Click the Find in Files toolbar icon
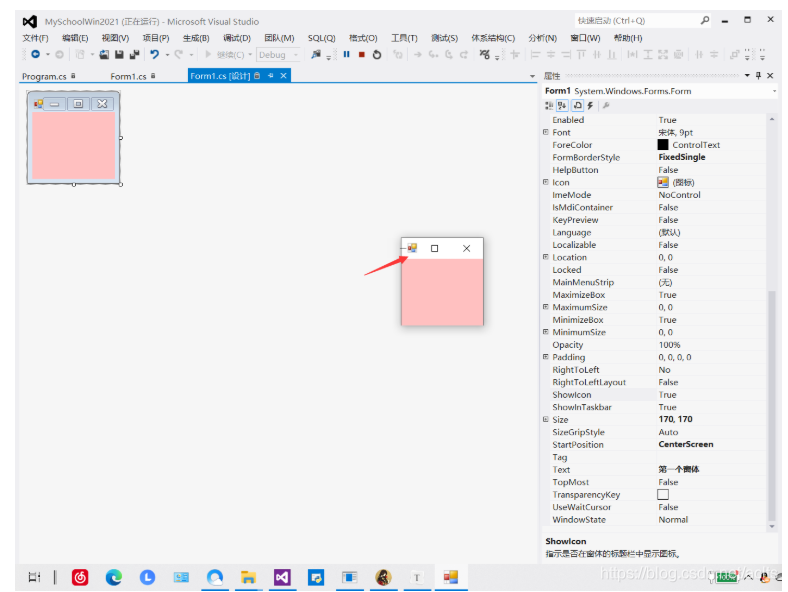Screen dimensions: 788x592 coord(316,54)
